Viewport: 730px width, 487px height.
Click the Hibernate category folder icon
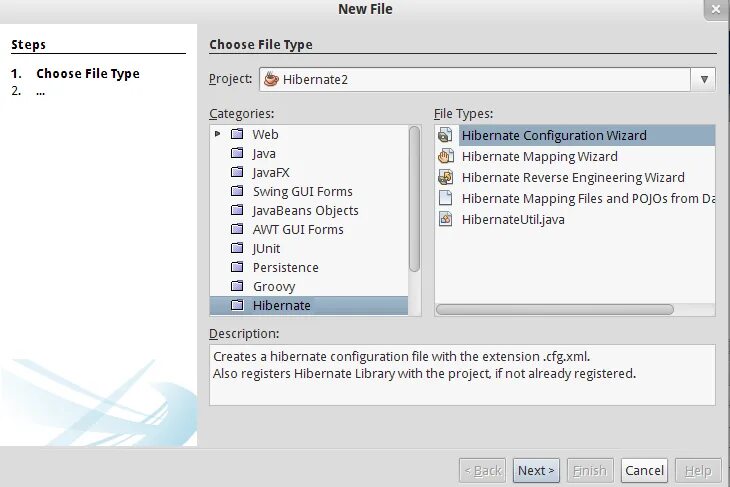[237, 305]
